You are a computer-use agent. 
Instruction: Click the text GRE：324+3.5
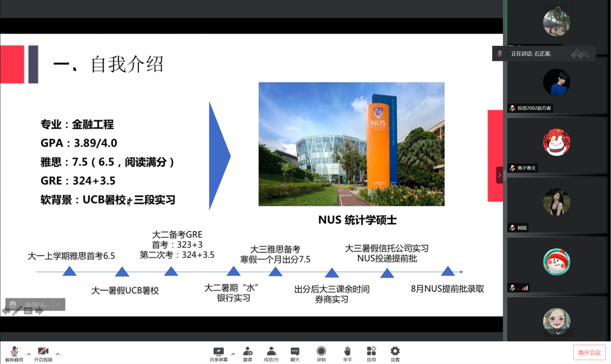coord(78,181)
